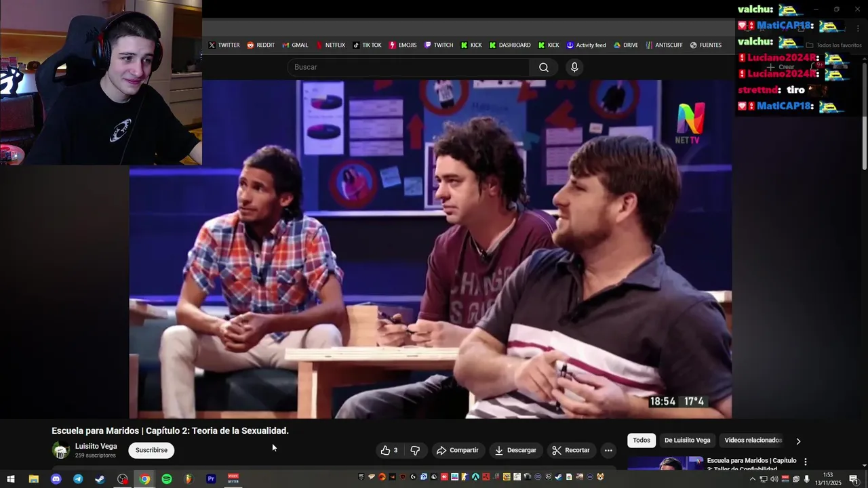Open the Activity feed bookmark
Viewport: 868px width, 488px height.
(x=586, y=45)
